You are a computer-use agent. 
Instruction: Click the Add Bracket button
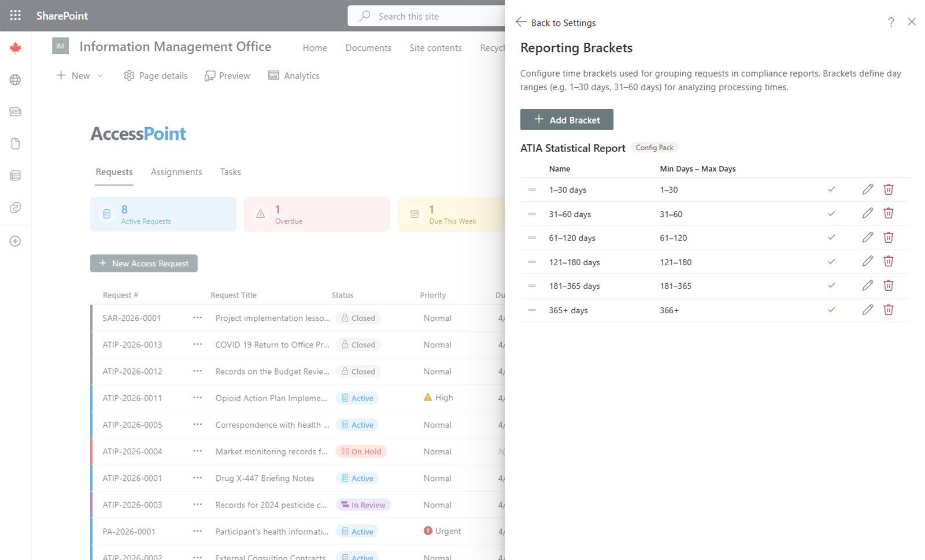point(566,120)
